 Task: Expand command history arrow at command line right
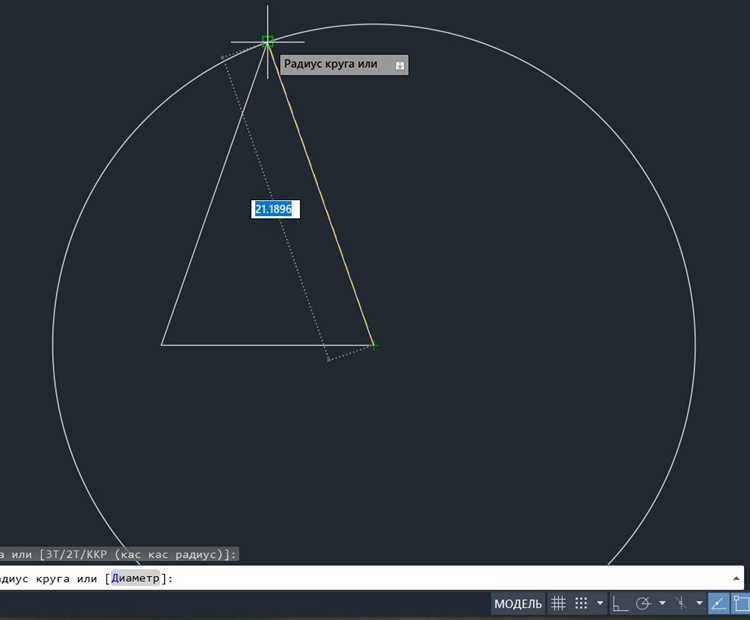pos(736,579)
